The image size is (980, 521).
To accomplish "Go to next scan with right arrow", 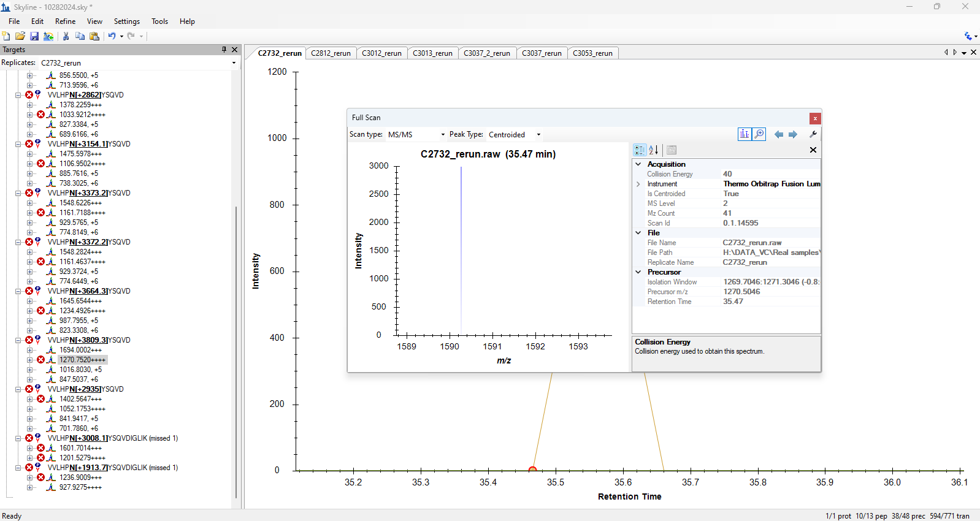I will click(793, 134).
